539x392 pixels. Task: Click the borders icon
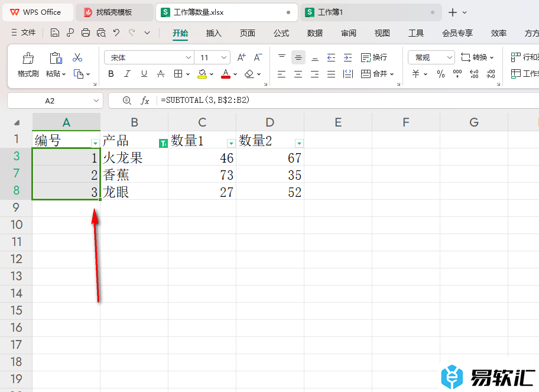pyautogui.click(x=178, y=73)
